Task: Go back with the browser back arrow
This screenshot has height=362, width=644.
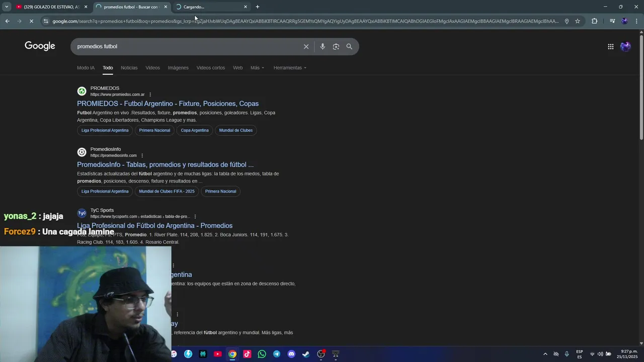Action: click(x=7, y=21)
